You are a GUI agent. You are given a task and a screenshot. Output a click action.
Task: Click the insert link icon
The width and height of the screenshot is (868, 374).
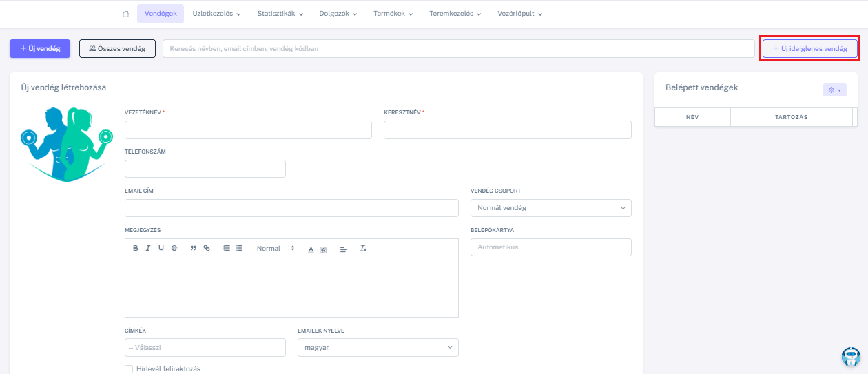[207, 248]
